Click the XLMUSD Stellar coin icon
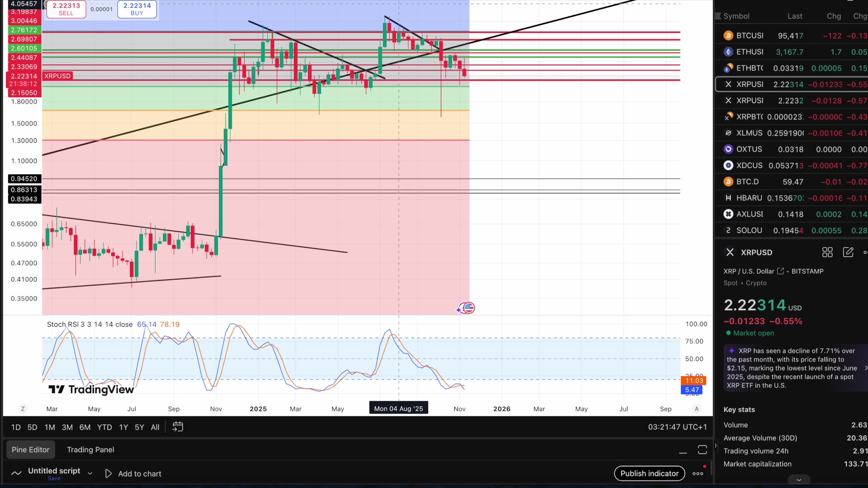 [x=728, y=133]
